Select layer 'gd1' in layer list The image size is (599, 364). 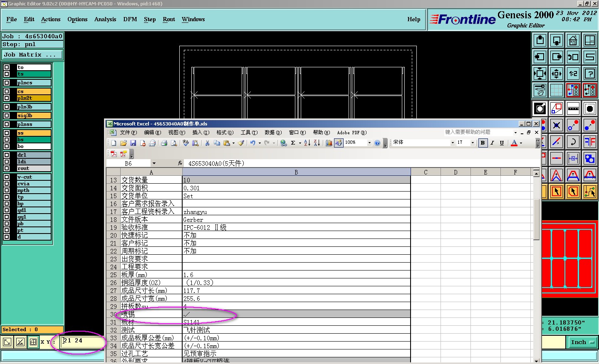pyautogui.click(x=34, y=210)
